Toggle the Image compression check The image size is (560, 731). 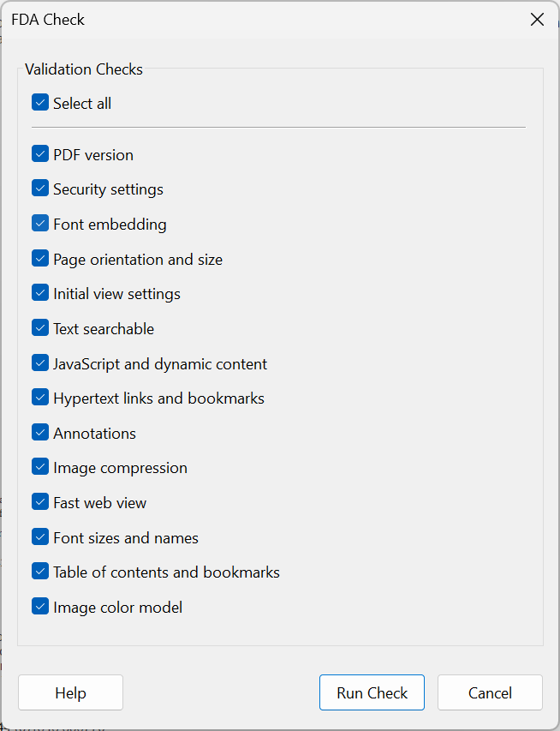39,467
